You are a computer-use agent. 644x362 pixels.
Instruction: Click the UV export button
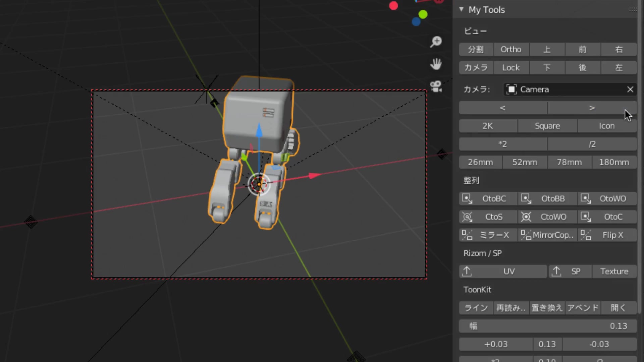coord(503,271)
